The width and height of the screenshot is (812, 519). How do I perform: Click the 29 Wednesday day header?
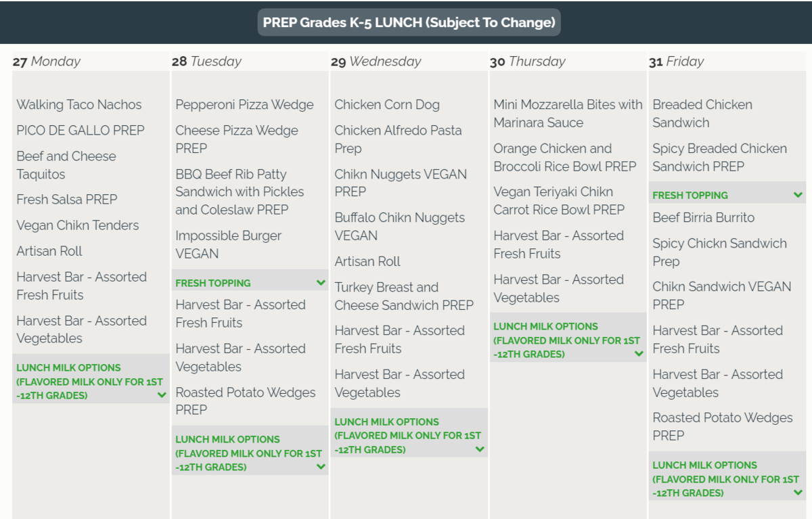point(376,62)
